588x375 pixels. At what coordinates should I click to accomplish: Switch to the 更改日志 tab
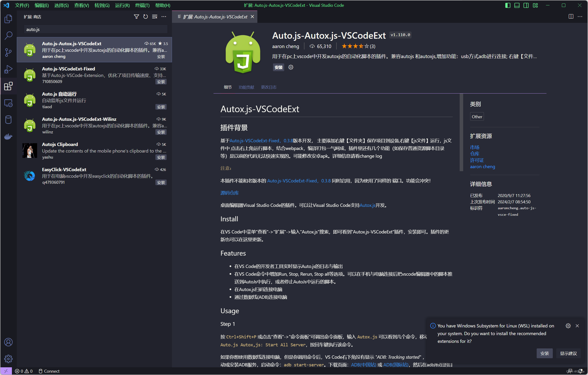point(269,87)
